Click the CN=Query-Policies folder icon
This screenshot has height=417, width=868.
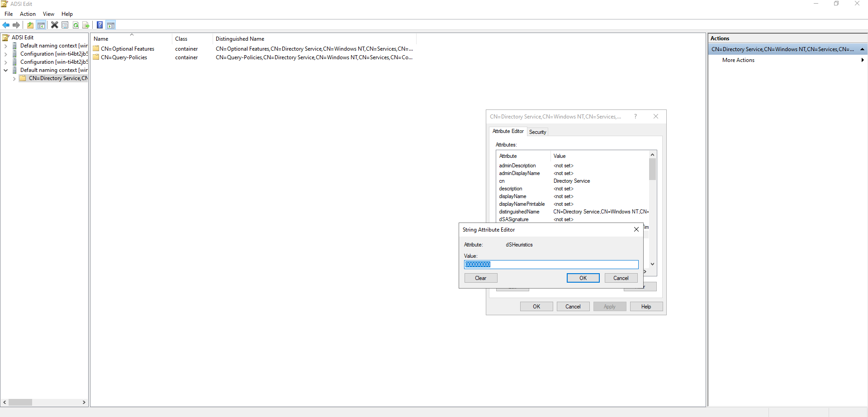pos(96,57)
